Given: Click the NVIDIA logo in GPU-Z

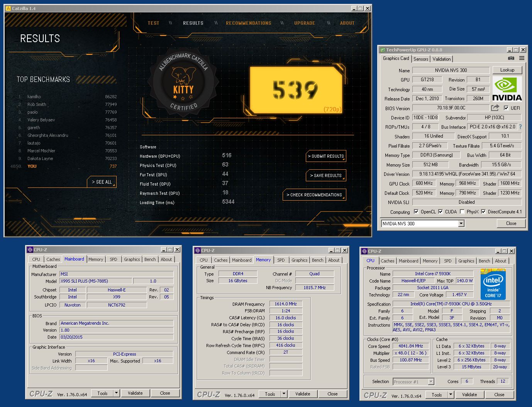Looking at the screenshot, I should point(507,89).
